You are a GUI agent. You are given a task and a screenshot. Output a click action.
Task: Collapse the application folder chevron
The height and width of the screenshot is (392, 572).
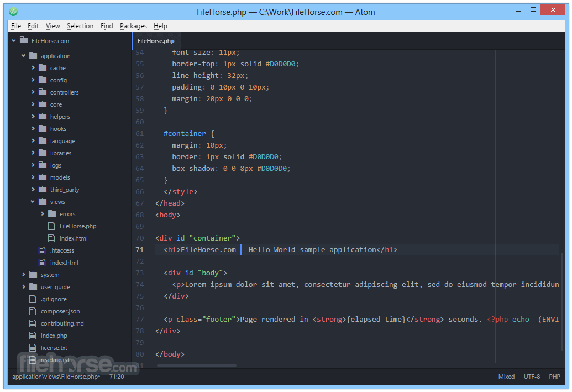[23, 55]
